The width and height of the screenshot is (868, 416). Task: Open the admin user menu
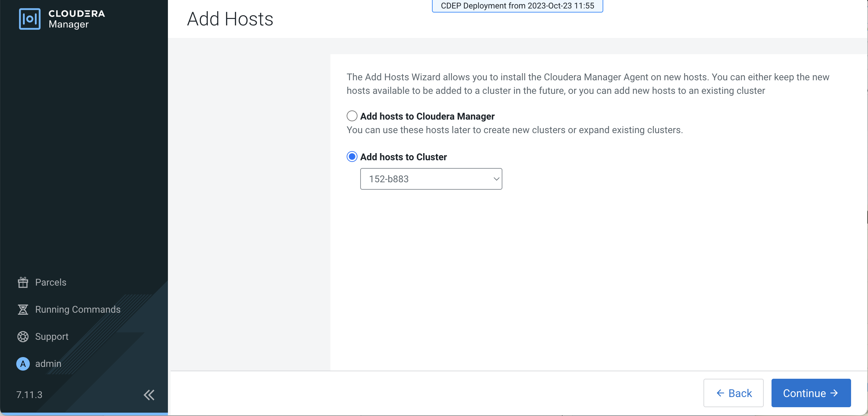click(48, 363)
